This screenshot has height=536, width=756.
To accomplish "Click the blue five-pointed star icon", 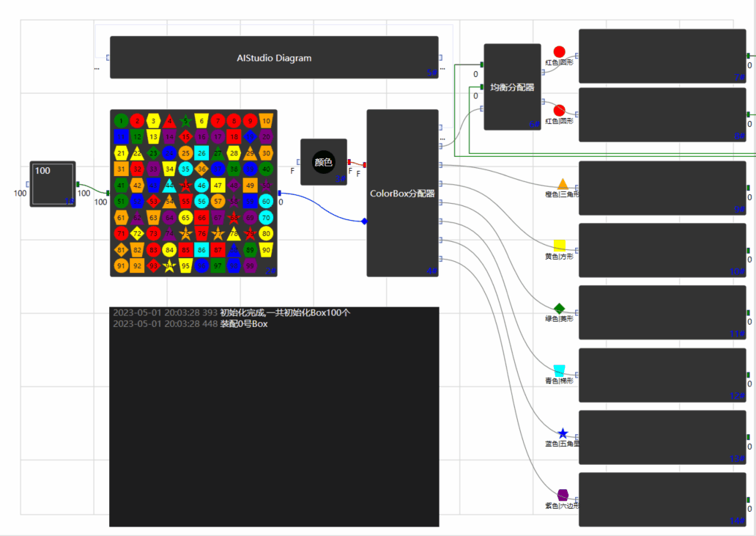I will pos(562,433).
